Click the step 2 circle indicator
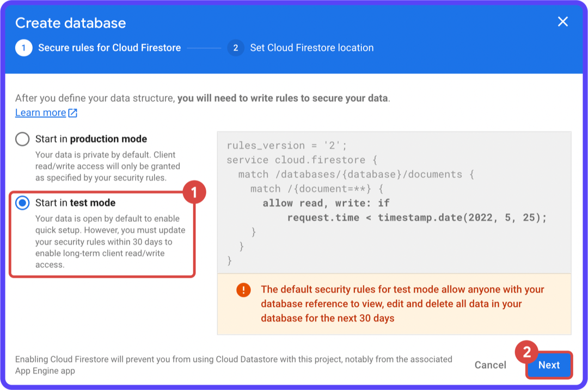Image resolution: width=588 pixels, height=390 pixels. (235, 48)
